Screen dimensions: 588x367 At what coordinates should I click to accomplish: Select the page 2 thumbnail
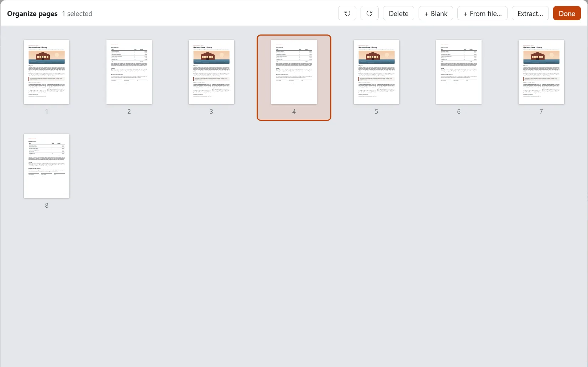click(129, 72)
